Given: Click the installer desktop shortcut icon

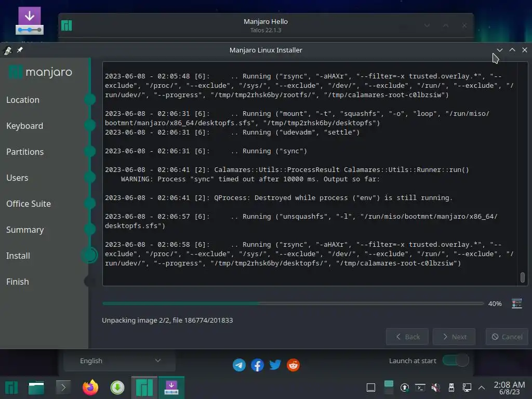Looking at the screenshot, I should (x=30, y=21).
